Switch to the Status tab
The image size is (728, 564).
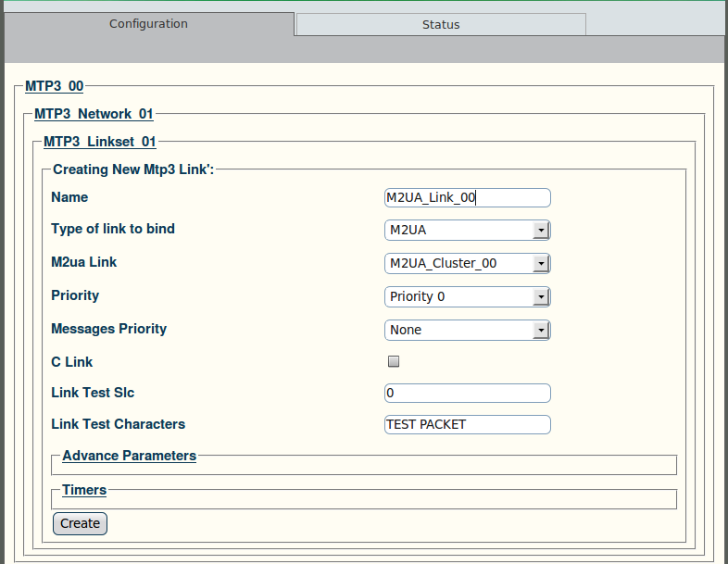[x=441, y=24]
